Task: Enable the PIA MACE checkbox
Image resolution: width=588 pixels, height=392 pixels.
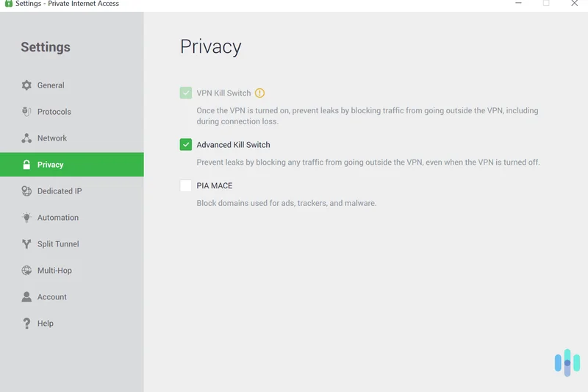Action: [x=186, y=185]
